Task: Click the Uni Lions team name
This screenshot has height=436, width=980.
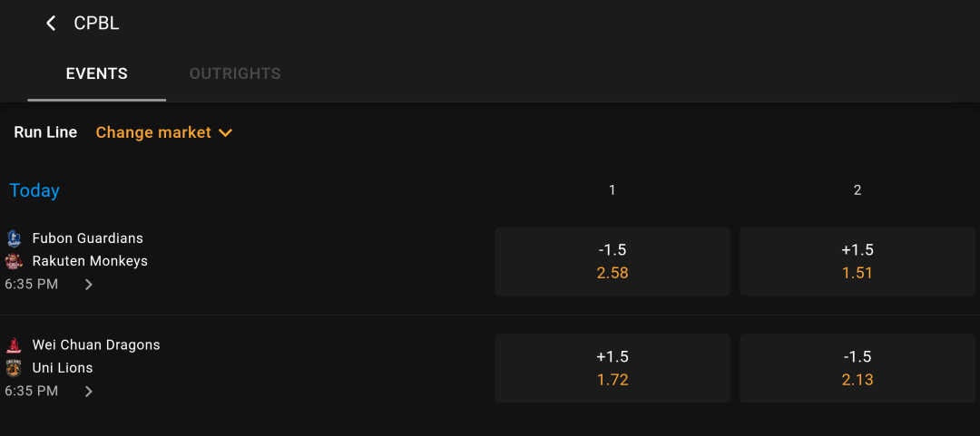Action: pos(63,368)
